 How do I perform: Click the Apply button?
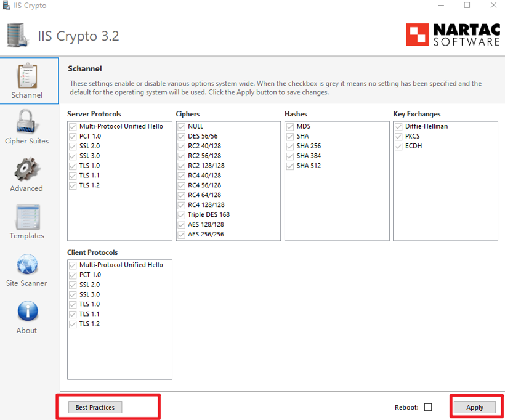[474, 407]
